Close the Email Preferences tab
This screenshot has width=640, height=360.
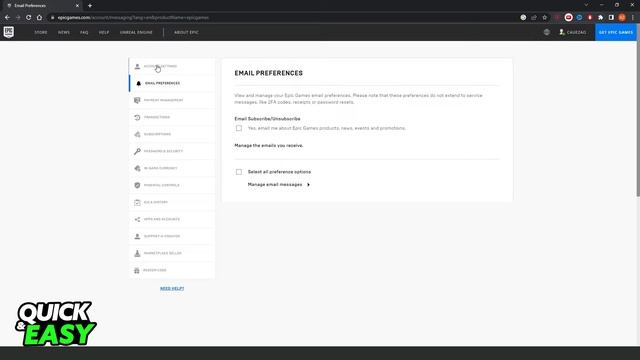[x=77, y=6]
